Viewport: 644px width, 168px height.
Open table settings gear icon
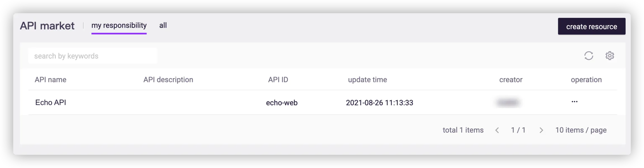610,56
